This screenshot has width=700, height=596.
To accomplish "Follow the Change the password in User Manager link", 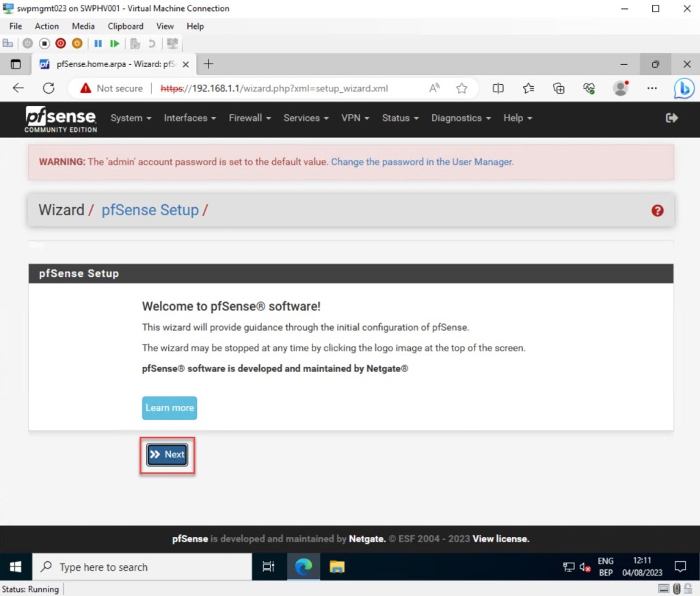I will 422,162.
